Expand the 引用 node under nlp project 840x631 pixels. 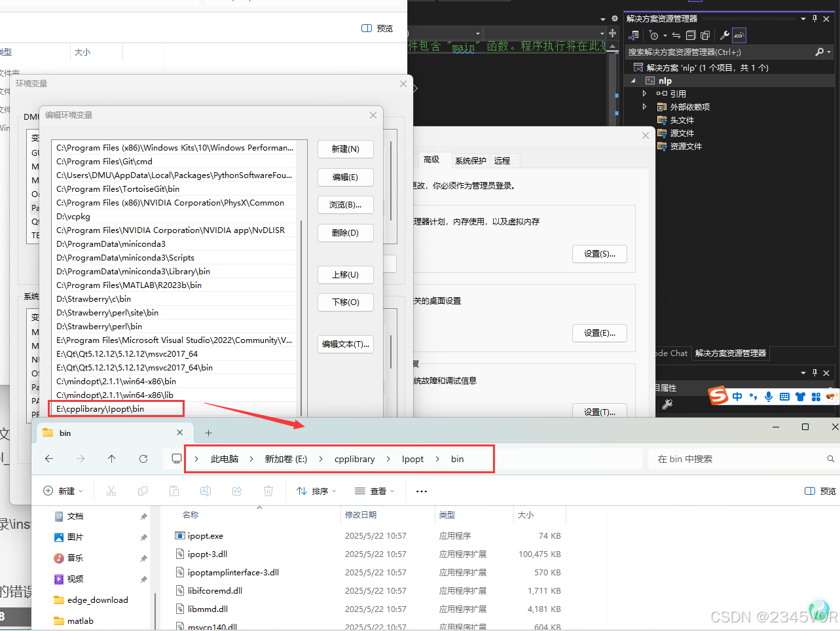click(644, 94)
